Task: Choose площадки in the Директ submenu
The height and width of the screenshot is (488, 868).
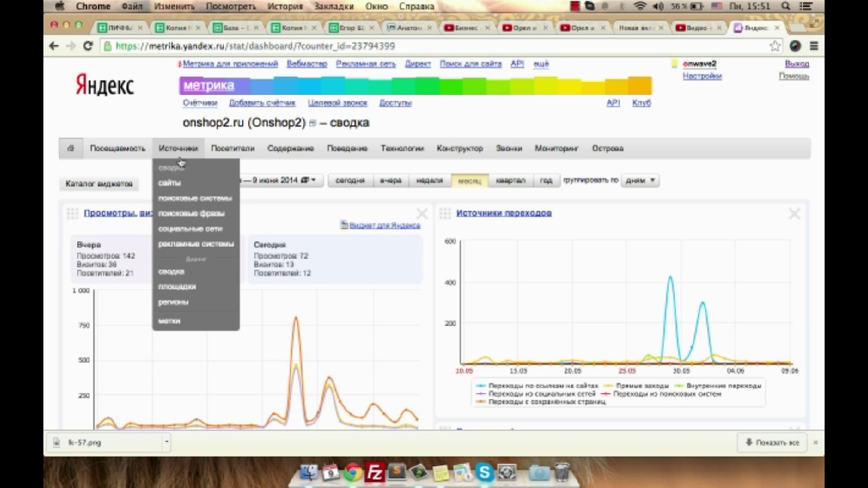Action: pos(177,287)
